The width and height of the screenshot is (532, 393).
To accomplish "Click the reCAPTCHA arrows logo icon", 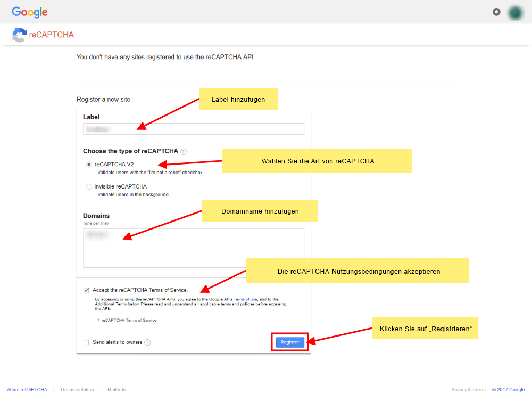I will click(19, 35).
